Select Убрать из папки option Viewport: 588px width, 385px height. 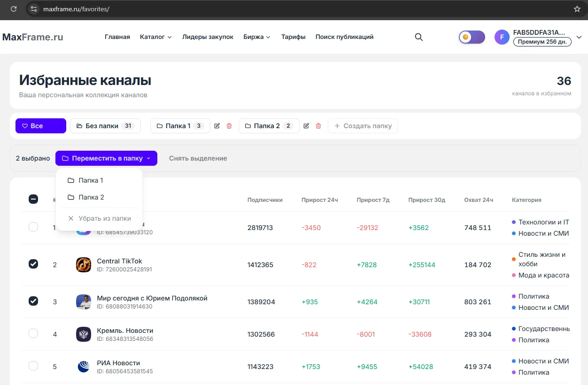click(99, 218)
